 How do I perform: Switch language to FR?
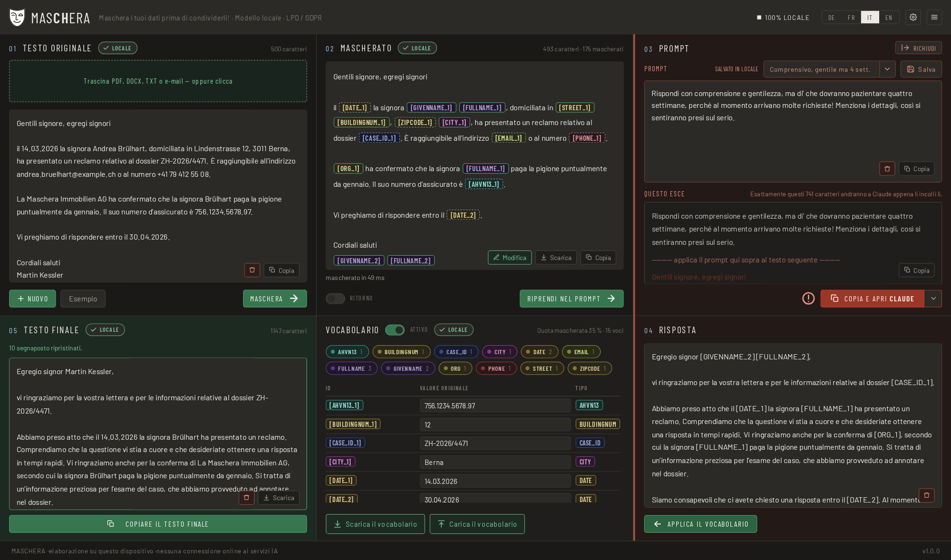tap(851, 18)
